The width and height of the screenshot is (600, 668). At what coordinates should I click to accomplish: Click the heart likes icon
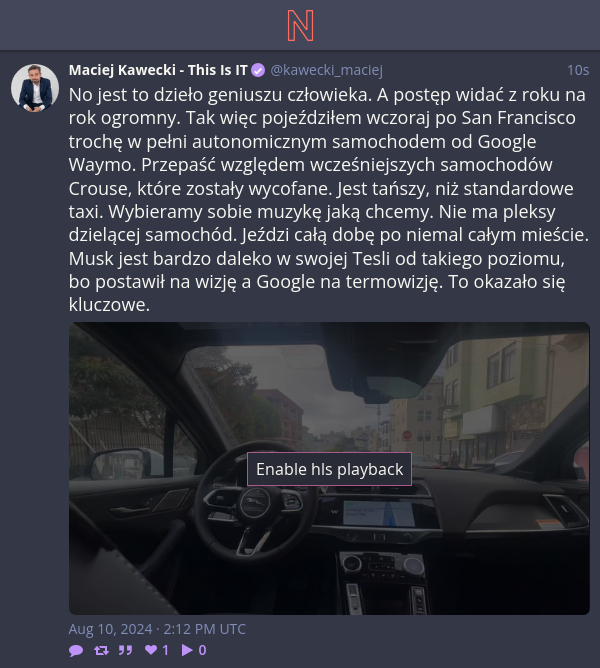(151, 650)
